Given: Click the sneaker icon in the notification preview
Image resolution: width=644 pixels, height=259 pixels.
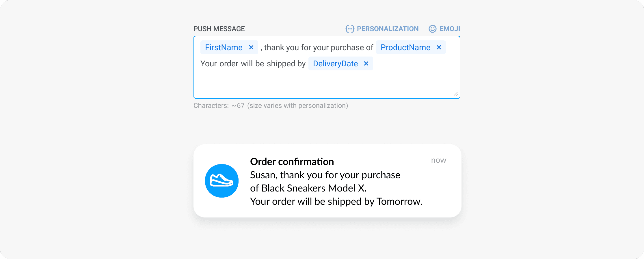Looking at the screenshot, I should point(222,181).
